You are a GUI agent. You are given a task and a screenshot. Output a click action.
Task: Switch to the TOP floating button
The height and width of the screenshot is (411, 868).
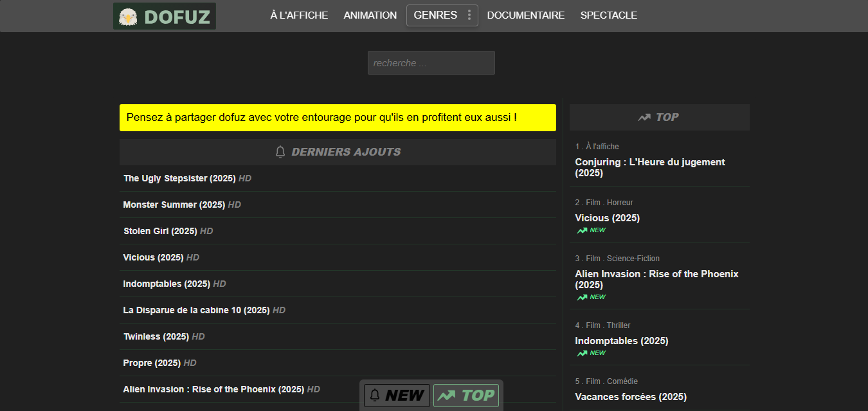point(466,395)
